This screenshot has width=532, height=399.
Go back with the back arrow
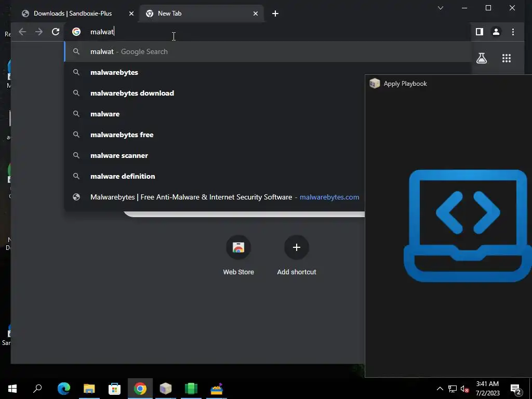pyautogui.click(x=22, y=32)
